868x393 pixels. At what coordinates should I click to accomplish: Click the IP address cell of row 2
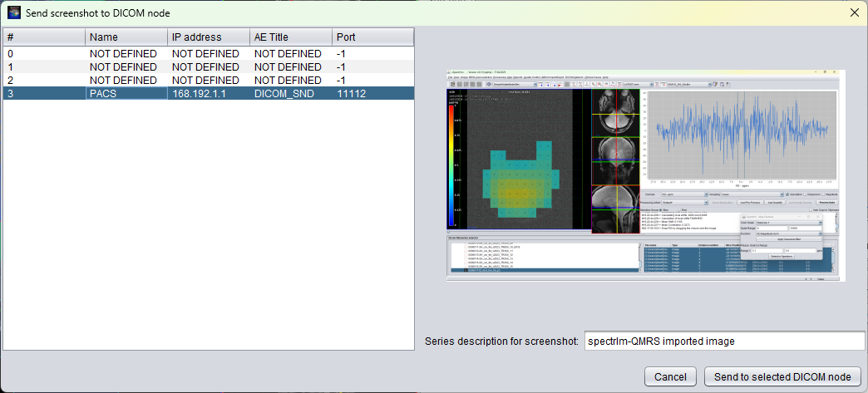pyautogui.click(x=208, y=81)
